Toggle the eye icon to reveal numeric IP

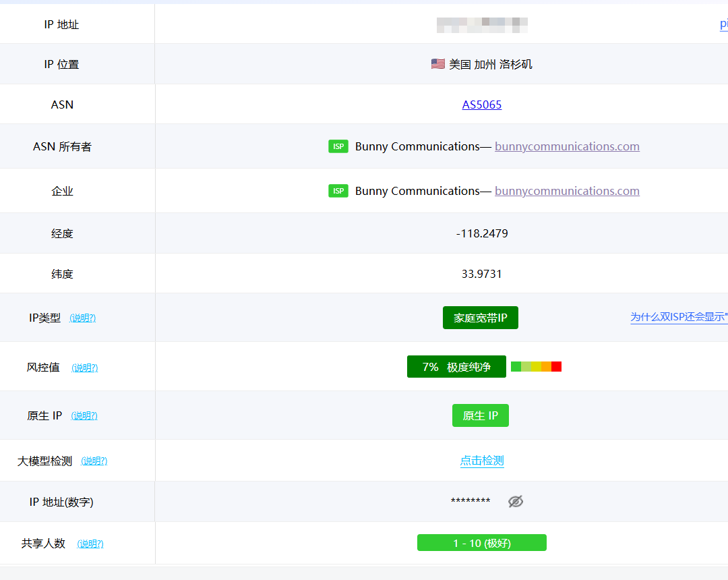tap(516, 501)
